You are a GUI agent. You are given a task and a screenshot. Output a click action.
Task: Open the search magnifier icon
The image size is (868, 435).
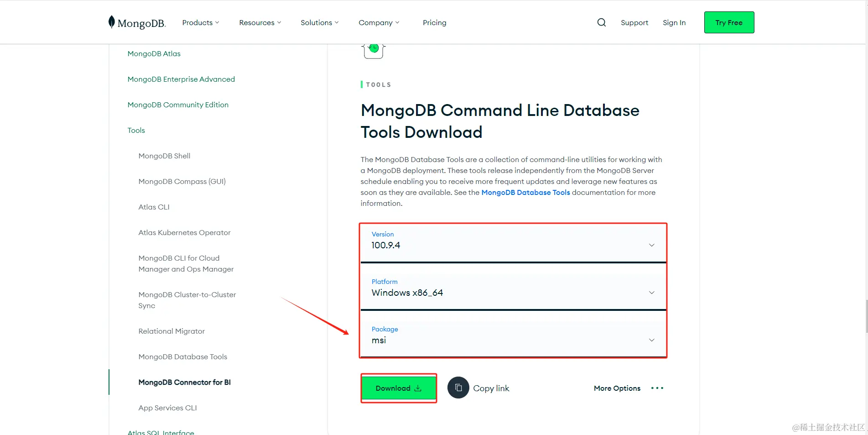[x=601, y=22]
